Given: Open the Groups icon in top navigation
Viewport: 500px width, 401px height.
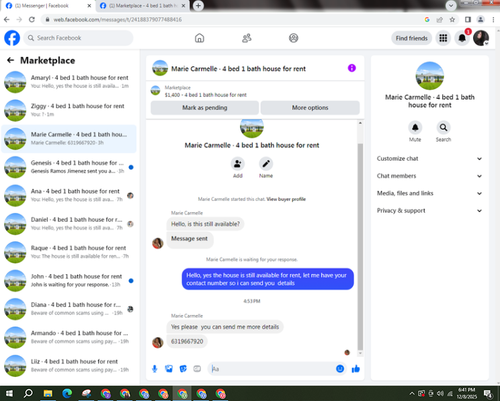Looking at the screenshot, I should (x=293, y=38).
